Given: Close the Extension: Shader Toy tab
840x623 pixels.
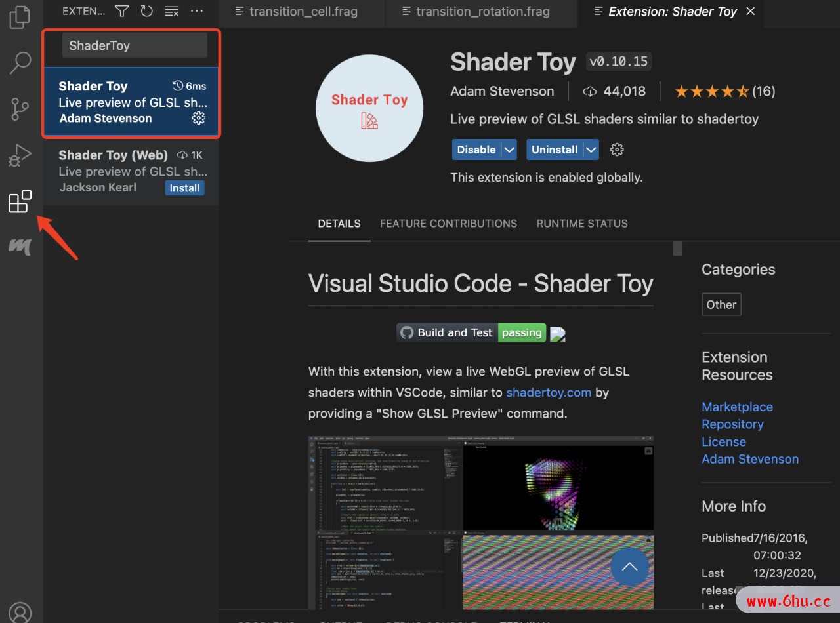Looking at the screenshot, I should (751, 11).
